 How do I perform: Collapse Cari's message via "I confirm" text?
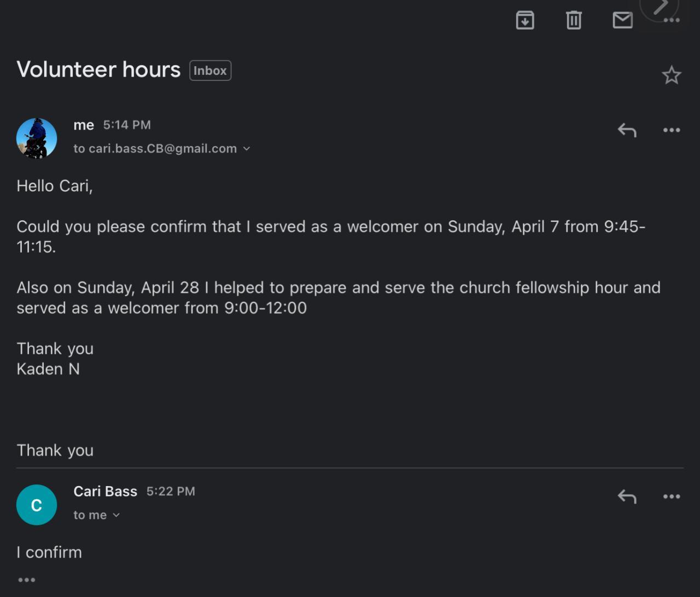(49, 552)
